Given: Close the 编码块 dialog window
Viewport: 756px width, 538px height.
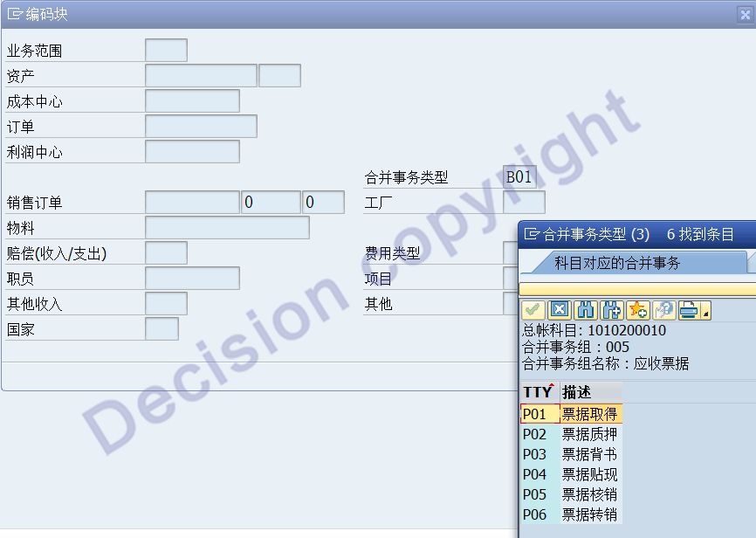Looking at the screenshot, I should tap(744, 14).
